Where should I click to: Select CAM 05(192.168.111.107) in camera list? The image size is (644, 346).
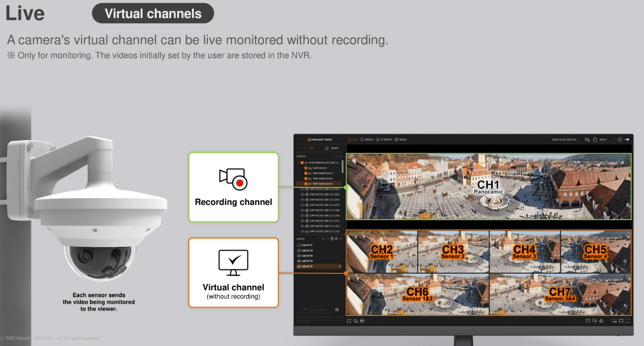(320, 205)
